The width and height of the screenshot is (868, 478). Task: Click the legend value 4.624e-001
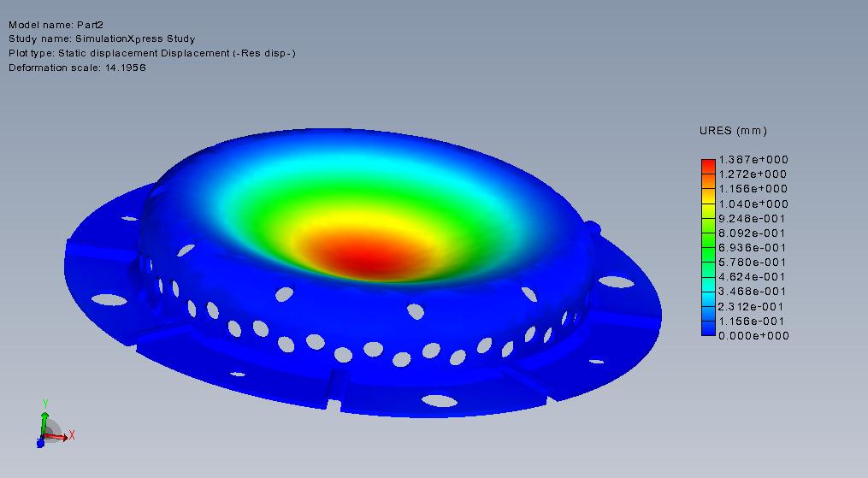click(x=752, y=276)
